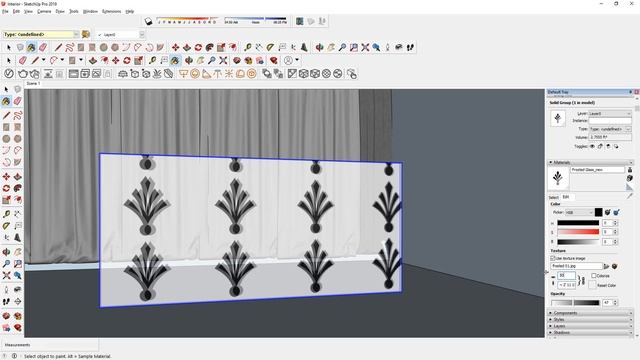Open the Type dropdown in Entity Info
The image size is (640, 360).
tap(610, 129)
